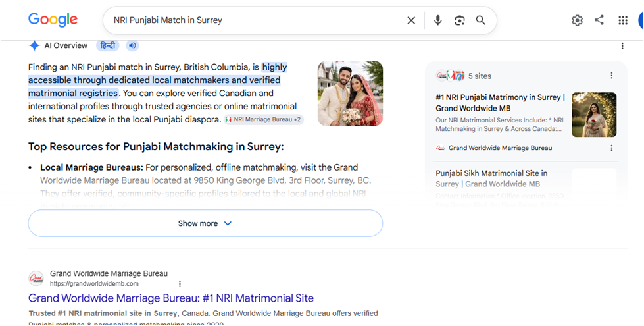Click the grandworldwidemb.com URL
The image size is (644, 326).
pos(94,284)
